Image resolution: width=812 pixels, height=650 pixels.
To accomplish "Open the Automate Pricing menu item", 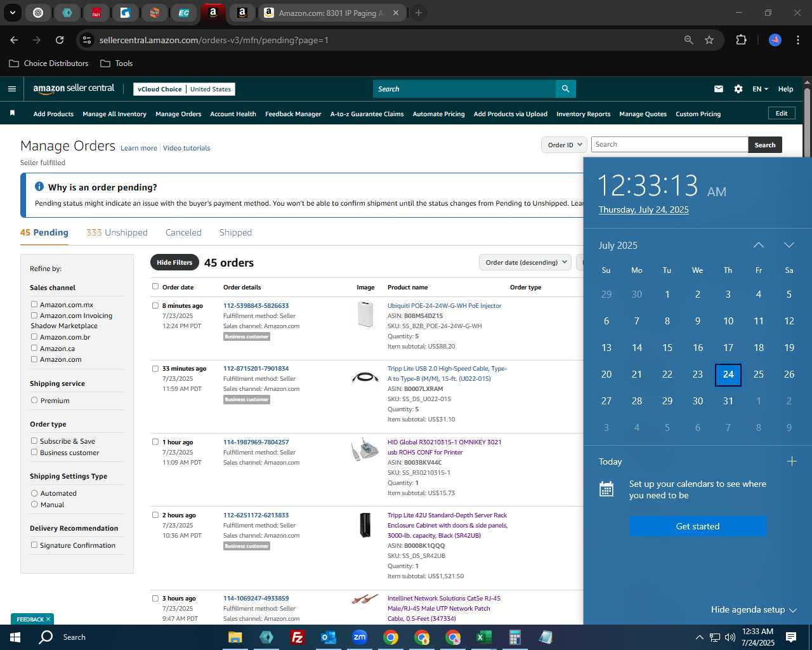I will click(x=438, y=114).
